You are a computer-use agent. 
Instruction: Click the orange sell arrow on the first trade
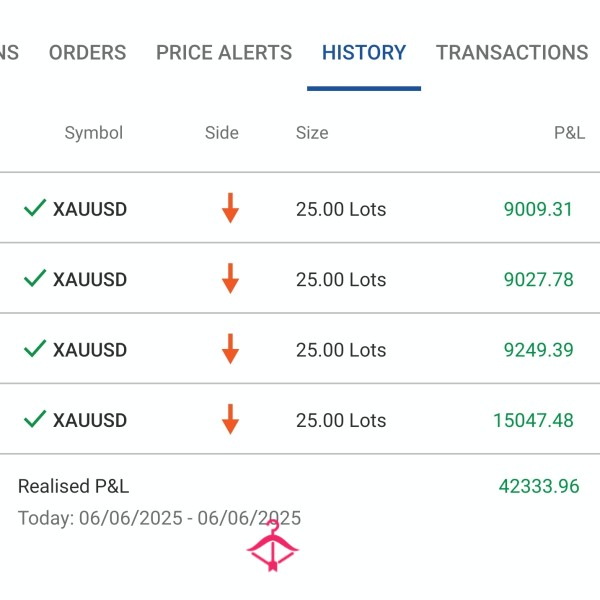[230, 208]
